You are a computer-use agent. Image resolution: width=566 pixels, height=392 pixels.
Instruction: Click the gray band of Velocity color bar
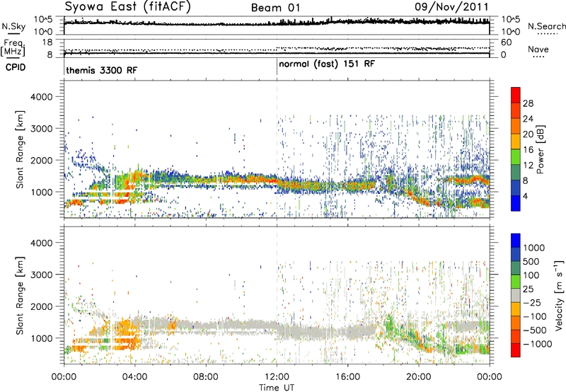[516, 295]
